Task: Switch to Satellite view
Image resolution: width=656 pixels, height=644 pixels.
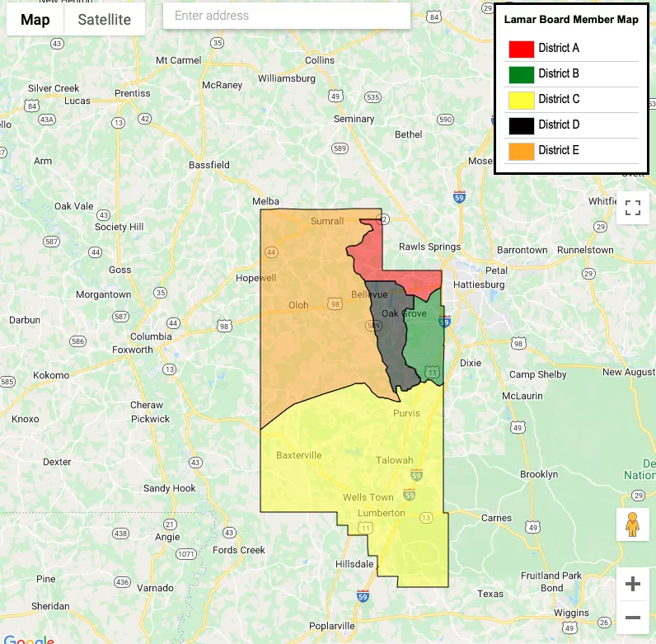Action: 105,20
